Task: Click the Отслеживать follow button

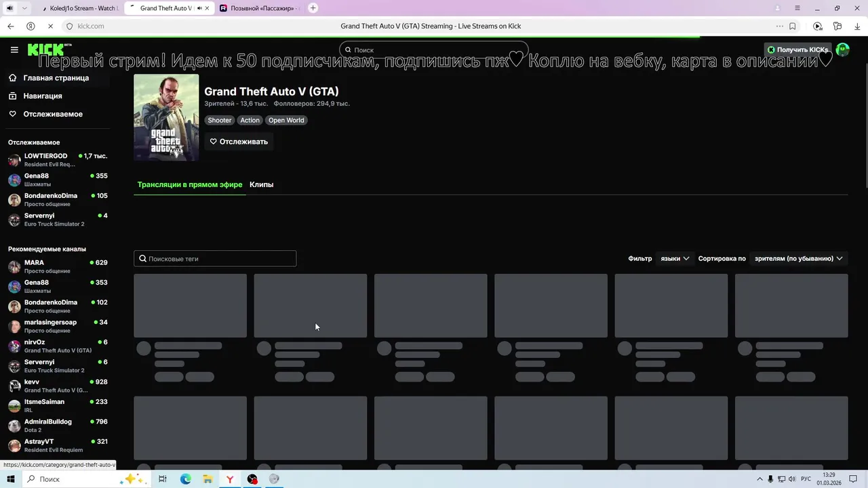Action: [239, 142]
